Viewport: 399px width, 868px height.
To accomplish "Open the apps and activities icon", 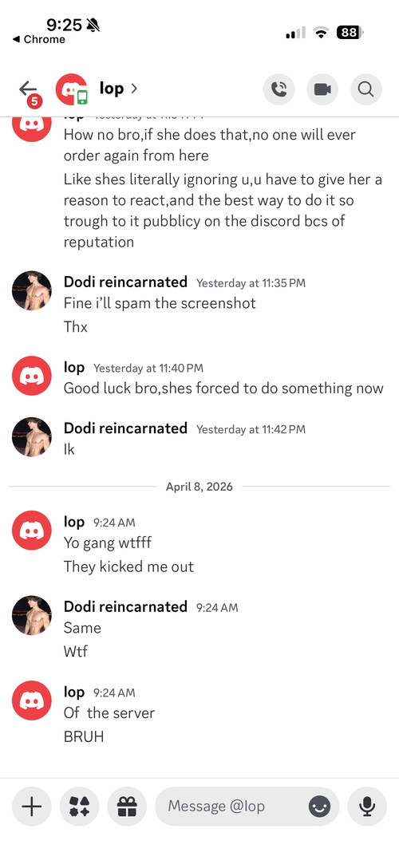I will [79, 807].
